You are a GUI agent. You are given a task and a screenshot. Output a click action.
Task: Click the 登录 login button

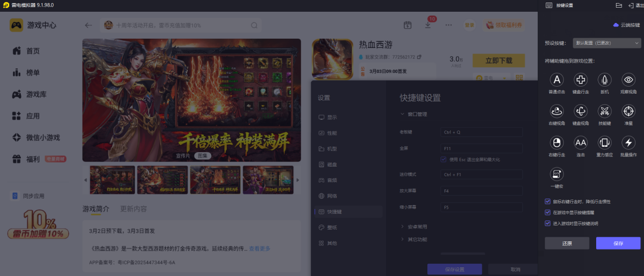(470, 25)
